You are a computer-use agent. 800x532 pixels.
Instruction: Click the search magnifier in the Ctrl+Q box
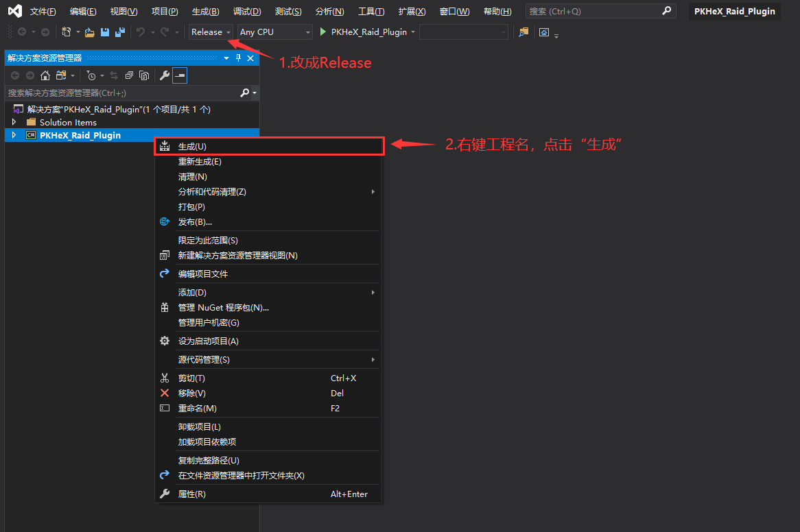[667, 10]
